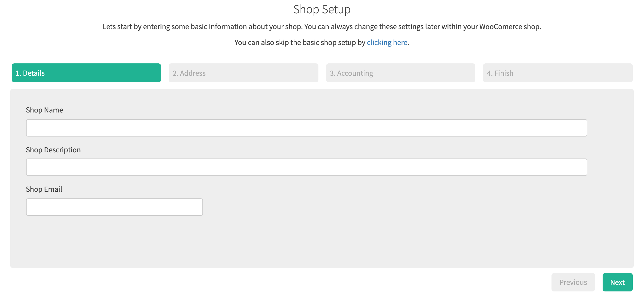Click blank panel space right of Shop Email
Viewport: 644px width, 294px height.
pyautogui.click(x=383, y=207)
